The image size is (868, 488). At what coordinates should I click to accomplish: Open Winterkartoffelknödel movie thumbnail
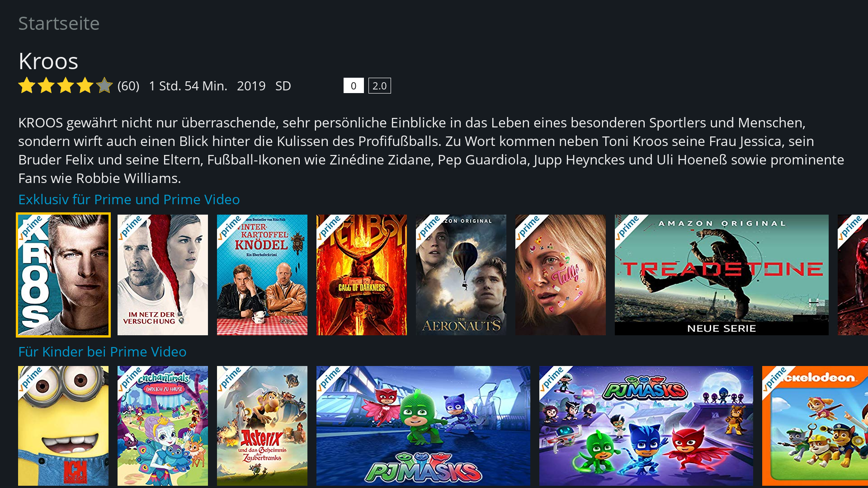tap(262, 275)
